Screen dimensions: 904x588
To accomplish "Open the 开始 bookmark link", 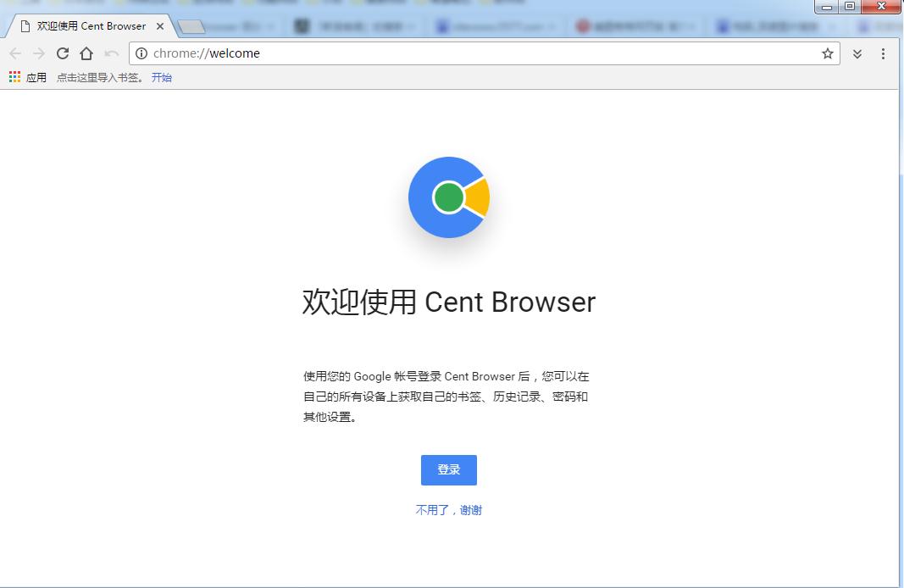I will point(161,77).
